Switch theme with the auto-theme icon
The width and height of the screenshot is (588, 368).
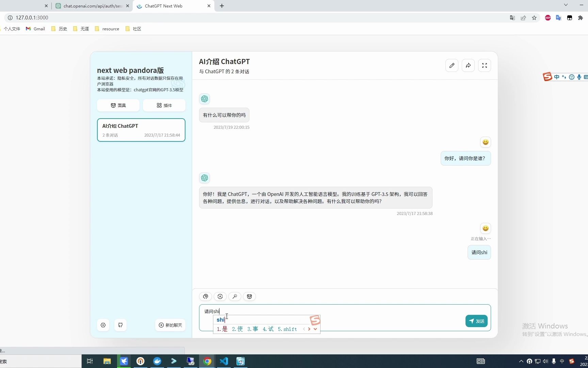tap(220, 296)
